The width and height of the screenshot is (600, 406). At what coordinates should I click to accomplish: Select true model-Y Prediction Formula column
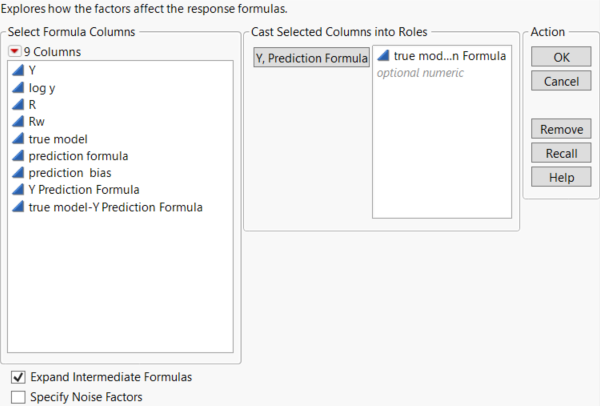pos(115,207)
